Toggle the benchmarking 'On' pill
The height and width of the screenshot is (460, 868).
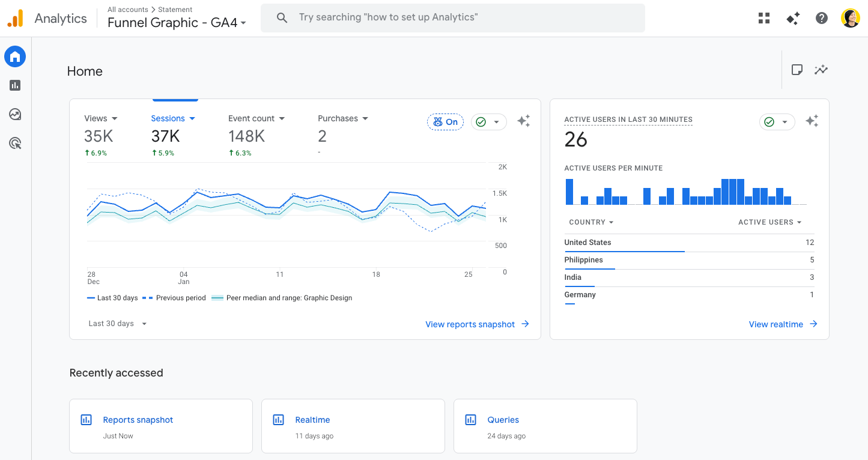click(x=445, y=121)
